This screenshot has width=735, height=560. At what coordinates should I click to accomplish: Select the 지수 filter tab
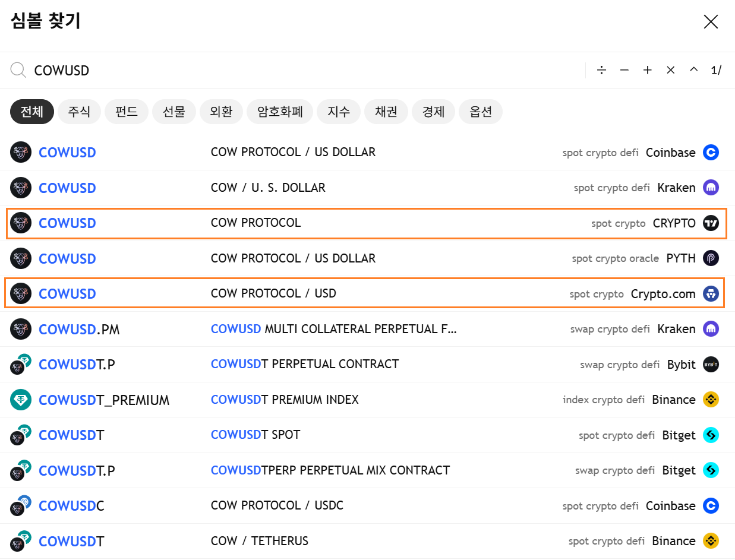pos(339,112)
